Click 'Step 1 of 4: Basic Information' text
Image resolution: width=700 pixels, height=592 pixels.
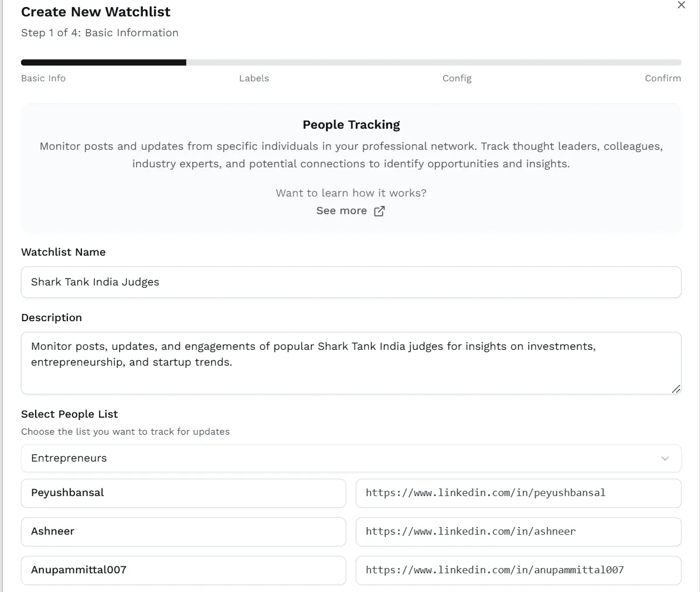(x=99, y=33)
